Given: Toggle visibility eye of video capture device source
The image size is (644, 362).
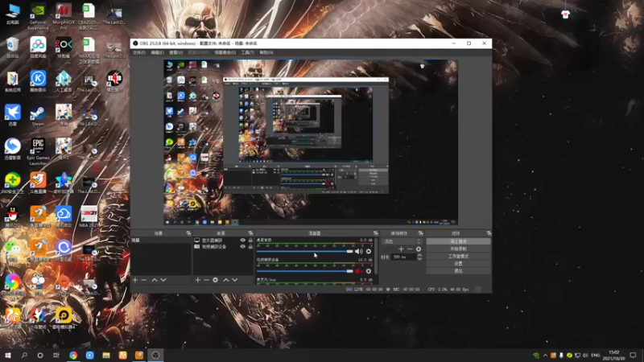Looking at the screenshot, I should tap(242, 247).
